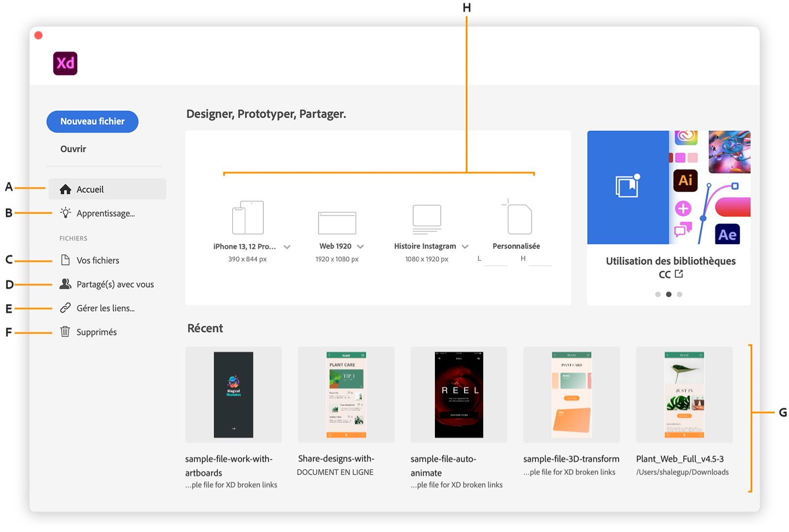This screenshot has height=532, width=789.
Task: Click the external link icon beside CC
Action: [679, 274]
